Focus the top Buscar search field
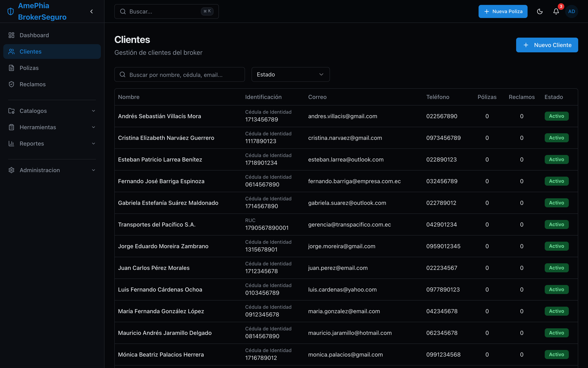Image resolution: width=588 pixels, height=368 pixels. coord(166,11)
